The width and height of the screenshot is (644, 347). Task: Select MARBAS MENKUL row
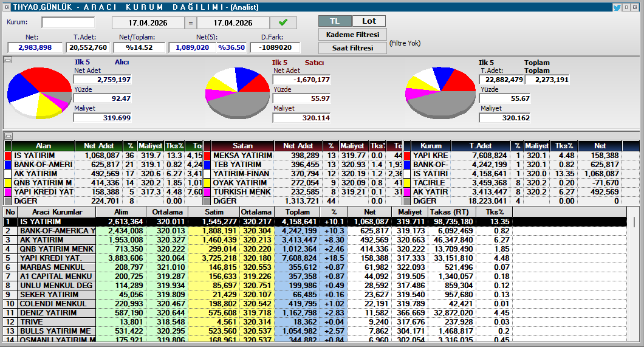[x=315, y=267]
